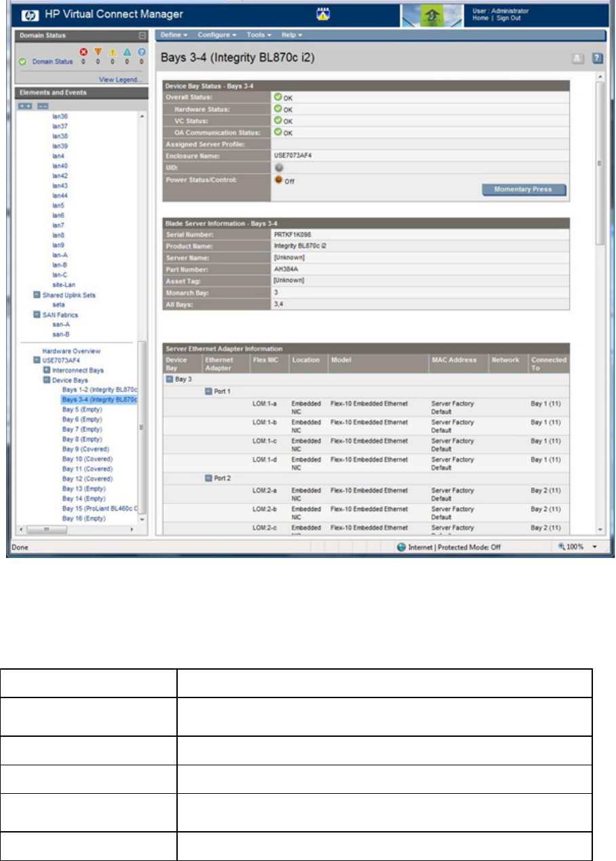Select lan40 in the tree
This screenshot has height=861, width=616.
pyautogui.click(x=60, y=166)
